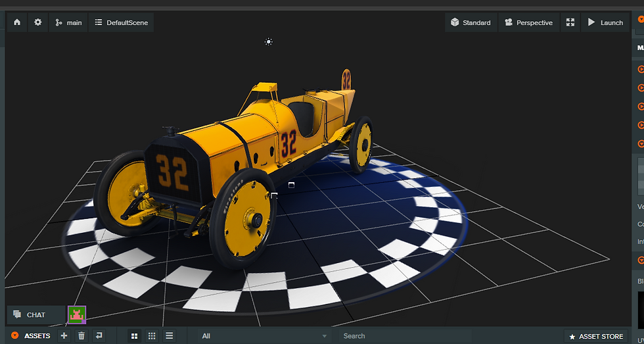Viewport: 644px width, 344px height.
Task: Open the CHAT panel
Action: 36,315
